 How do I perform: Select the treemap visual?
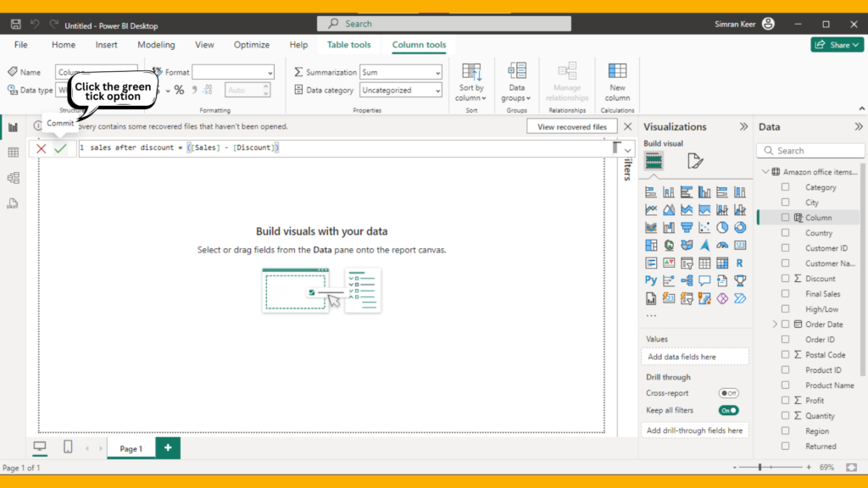click(x=651, y=245)
